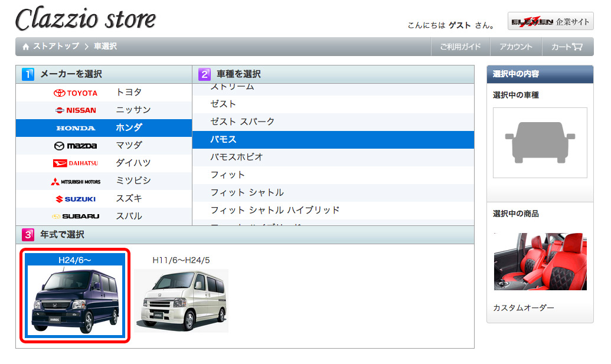Click the gray car placeholder image

click(540, 143)
